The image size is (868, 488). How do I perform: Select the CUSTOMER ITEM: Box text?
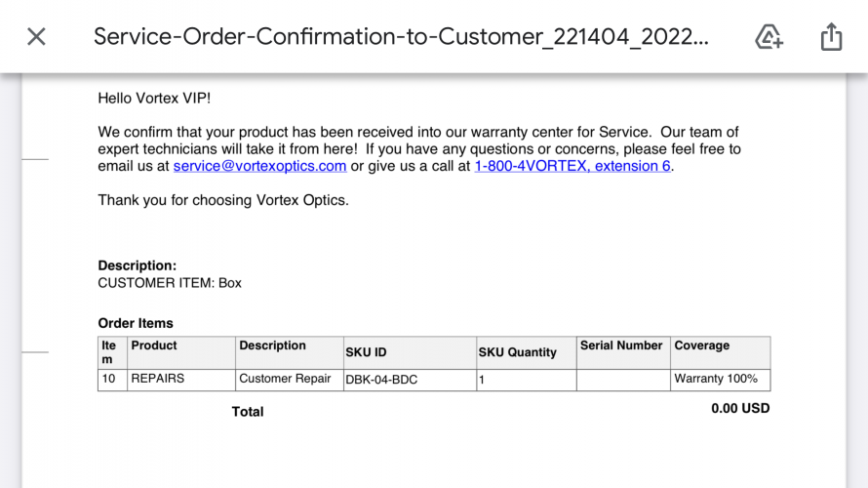pos(170,283)
